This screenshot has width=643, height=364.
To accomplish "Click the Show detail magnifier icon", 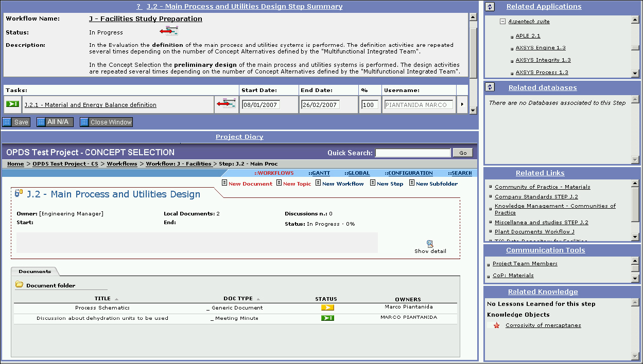I will (430, 243).
